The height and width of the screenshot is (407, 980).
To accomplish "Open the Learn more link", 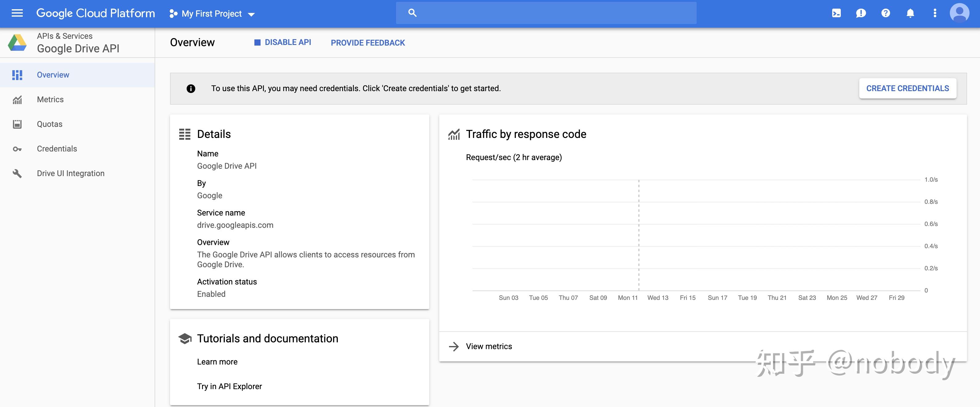I will 217,361.
